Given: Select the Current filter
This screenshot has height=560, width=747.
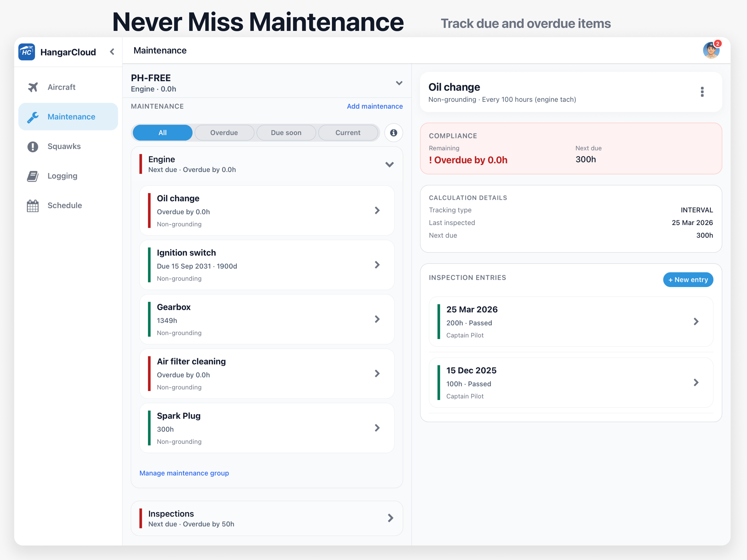Looking at the screenshot, I should point(348,133).
